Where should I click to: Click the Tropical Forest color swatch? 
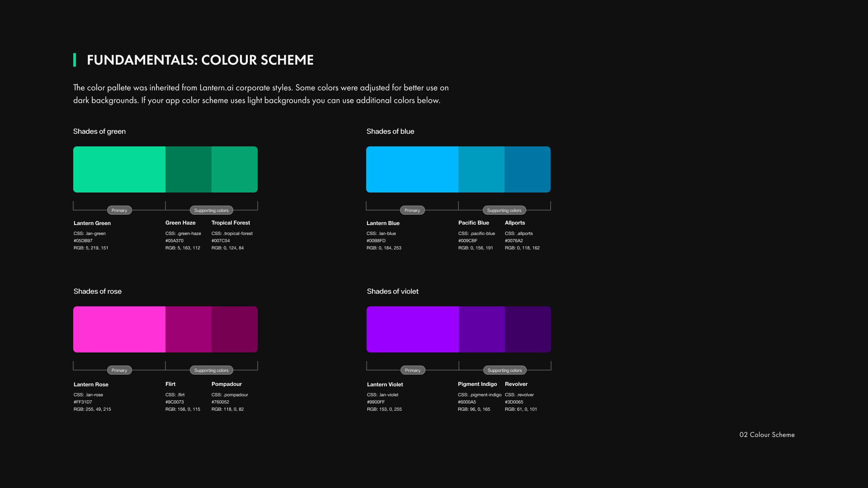point(234,169)
